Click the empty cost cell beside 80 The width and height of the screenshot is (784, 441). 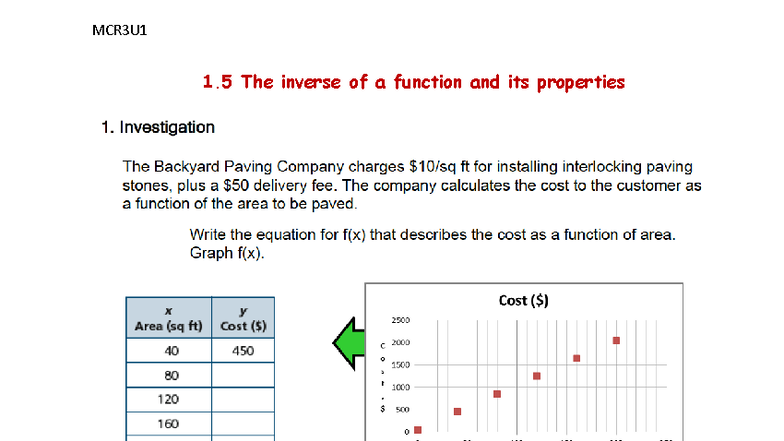click(243, 375)
